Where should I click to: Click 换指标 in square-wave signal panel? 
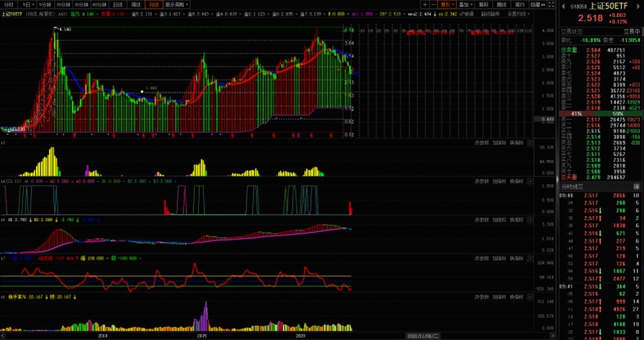[516, 181]
